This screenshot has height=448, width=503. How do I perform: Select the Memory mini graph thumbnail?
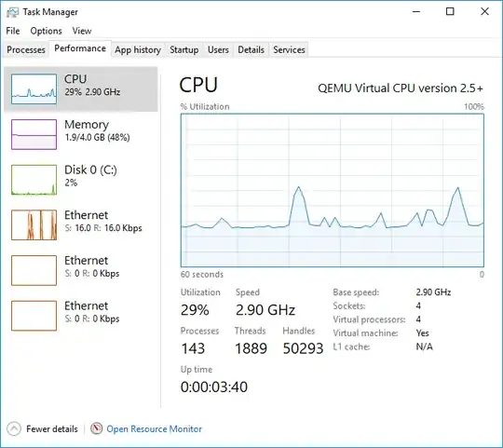tap(34, 134)
